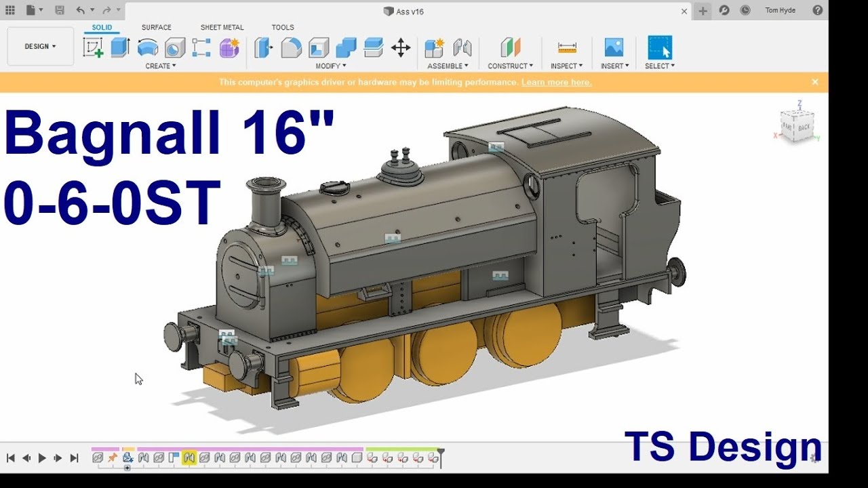
Task: Close the Ass v16 document tab
Action: [x=684, y=11]
